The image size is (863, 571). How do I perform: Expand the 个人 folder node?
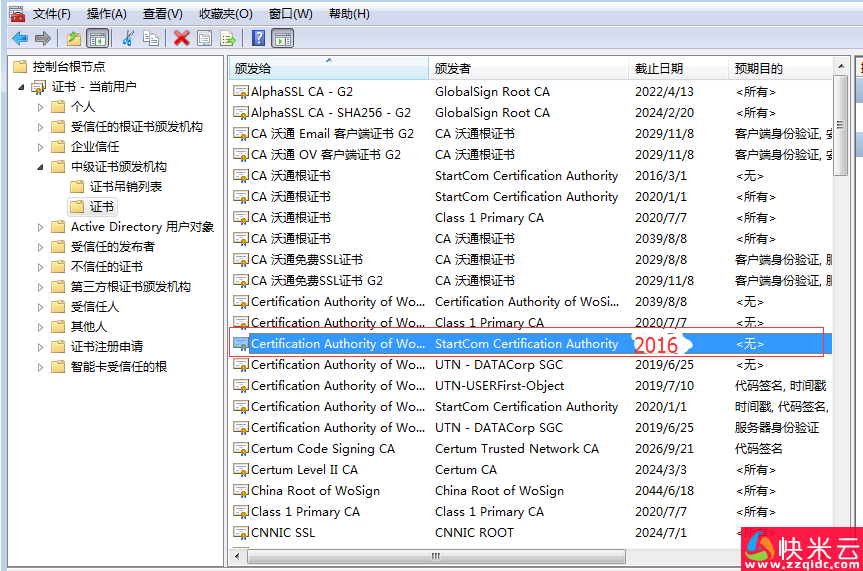coord(40,107)
